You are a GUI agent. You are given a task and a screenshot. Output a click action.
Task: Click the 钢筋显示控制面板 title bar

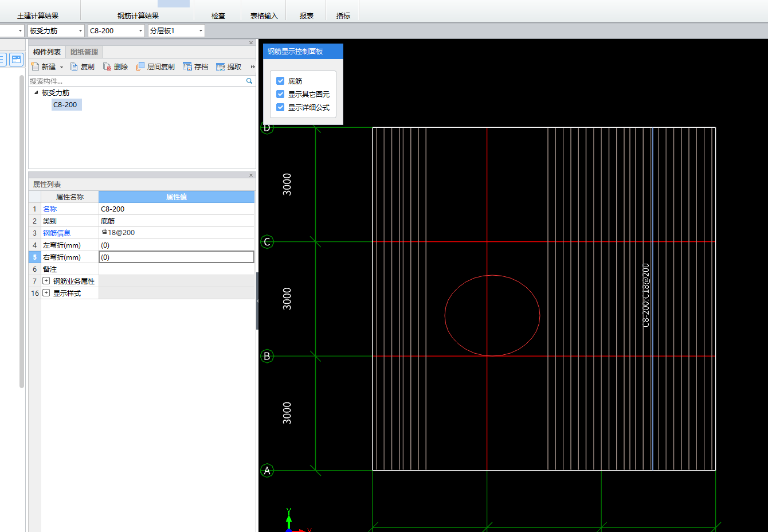pos(303,51)
